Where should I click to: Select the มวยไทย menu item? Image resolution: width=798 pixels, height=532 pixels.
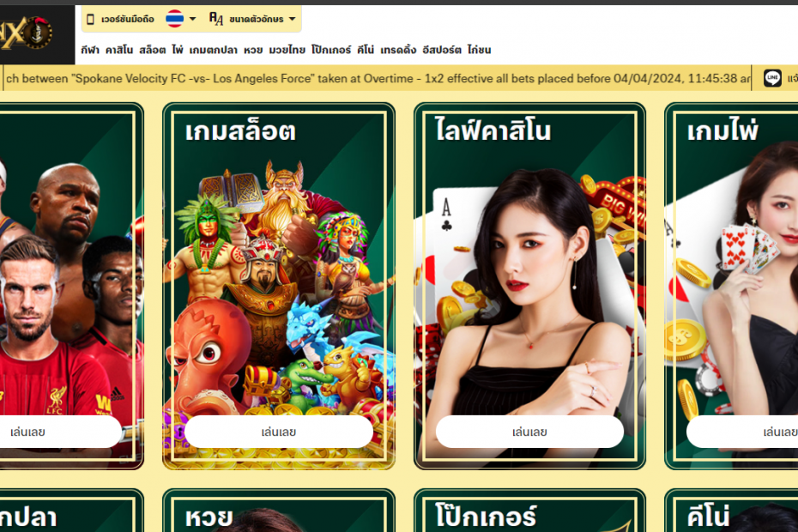point(287,50)
